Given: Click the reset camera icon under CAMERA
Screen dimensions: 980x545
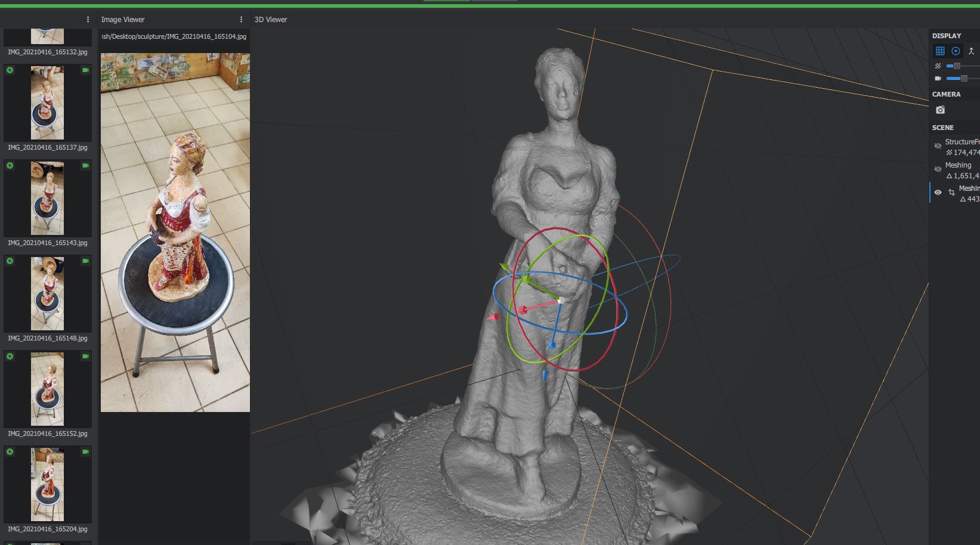Looking at the screenshot, I should pyautogui.click(x=940, y=110).
